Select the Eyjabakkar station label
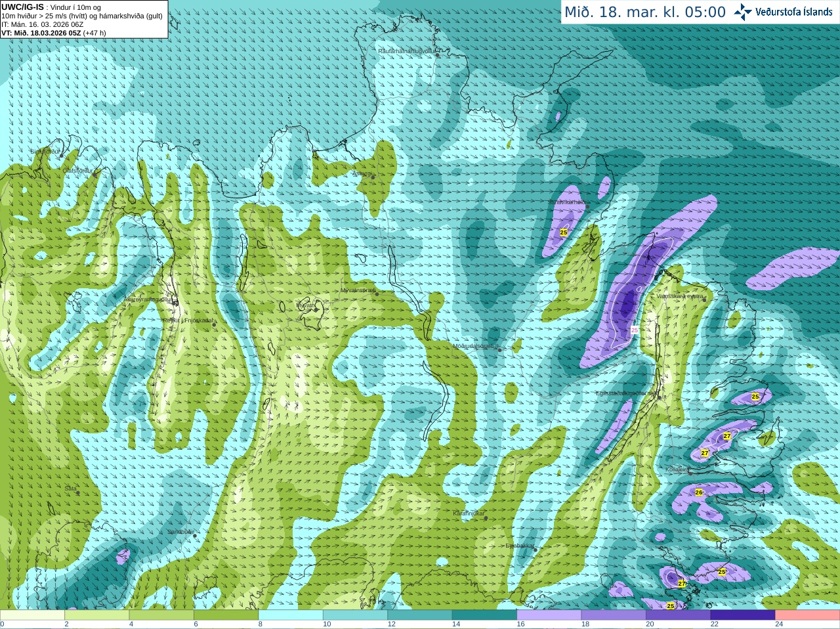The width and height of the screenshot is (840, 629). [519, 545]
